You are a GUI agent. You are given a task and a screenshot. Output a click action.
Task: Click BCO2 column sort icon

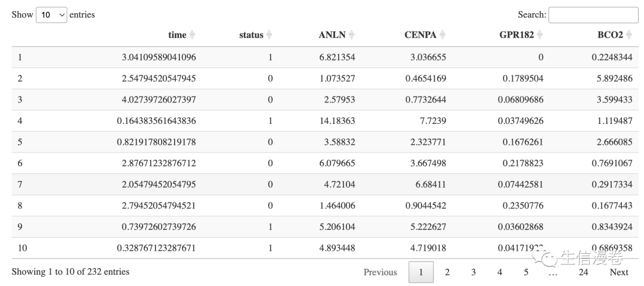coord(628,35)
